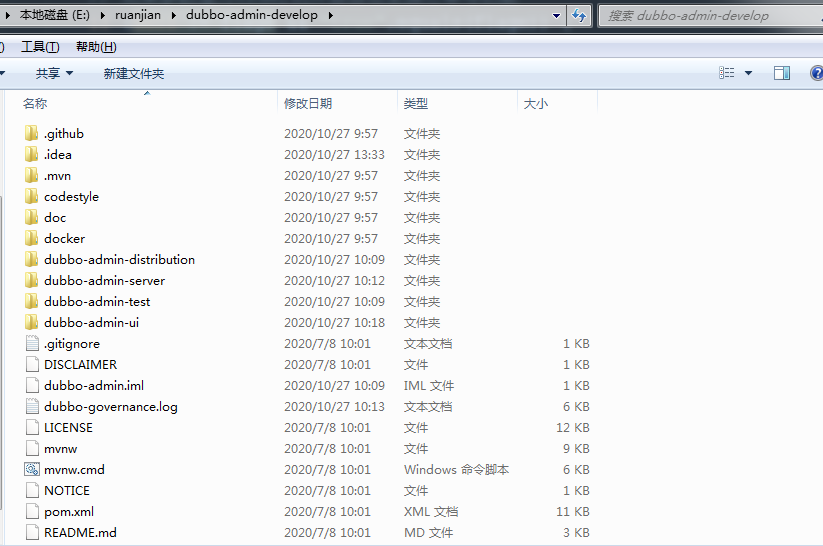
Task: Select the doc folder icon
Action: click(31, 217)
